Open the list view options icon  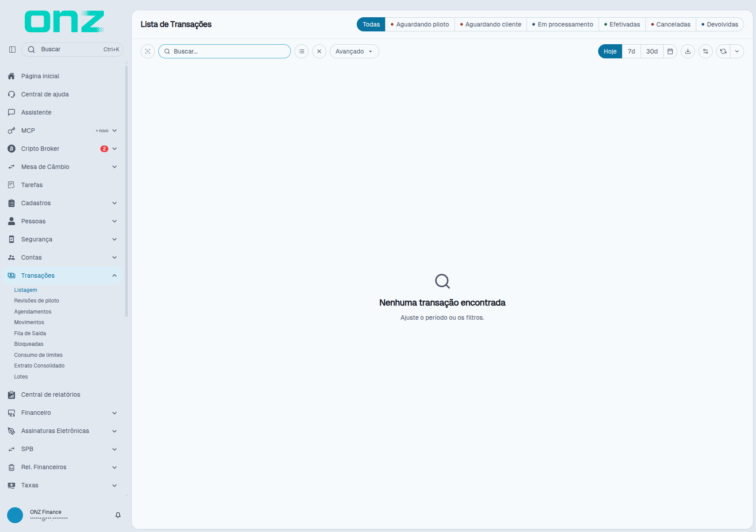coord(302,51)
